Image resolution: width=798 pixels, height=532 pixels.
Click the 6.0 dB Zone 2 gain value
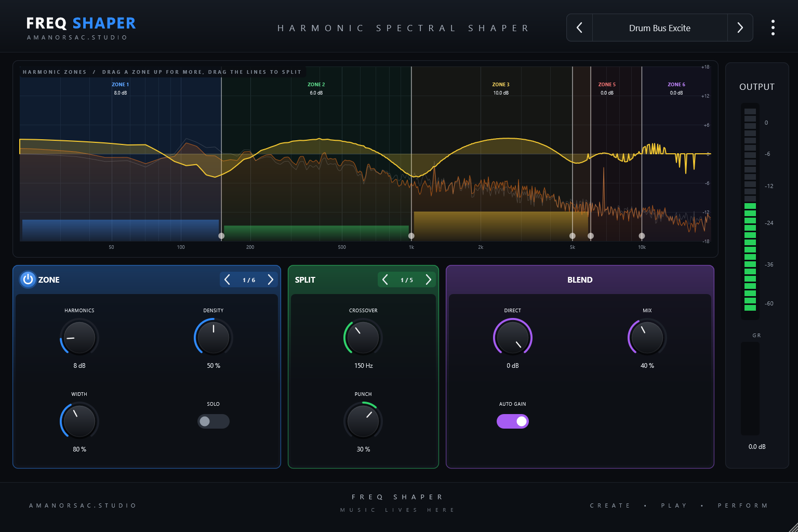pyautogui.click(x=316, y=93)
